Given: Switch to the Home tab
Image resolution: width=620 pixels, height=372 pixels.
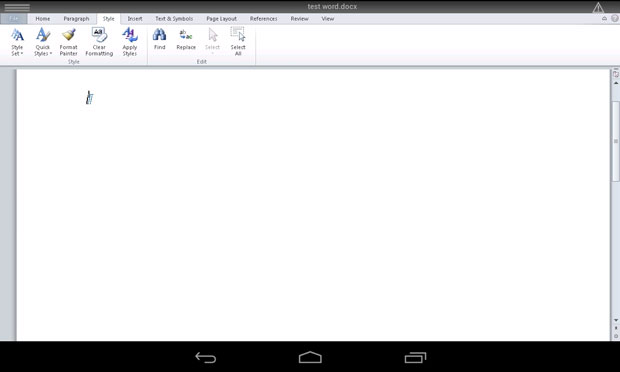Looking at the screenshot, I should coord(43,19).
